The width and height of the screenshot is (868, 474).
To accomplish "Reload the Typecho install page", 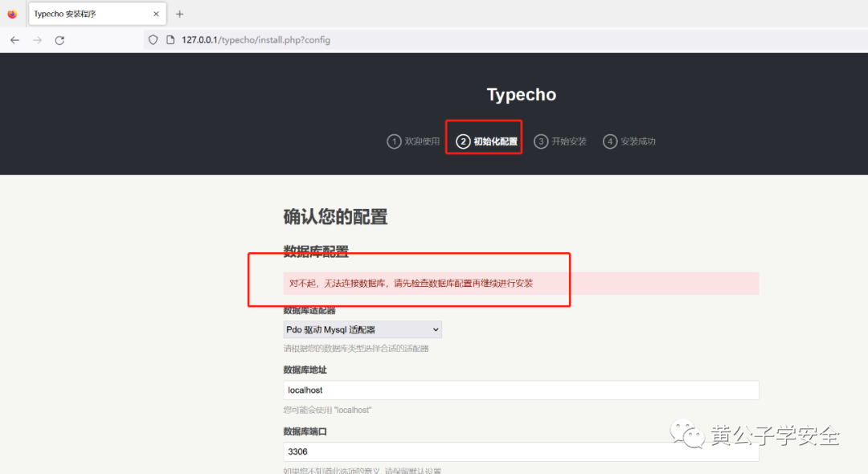I will coord(59,39).
